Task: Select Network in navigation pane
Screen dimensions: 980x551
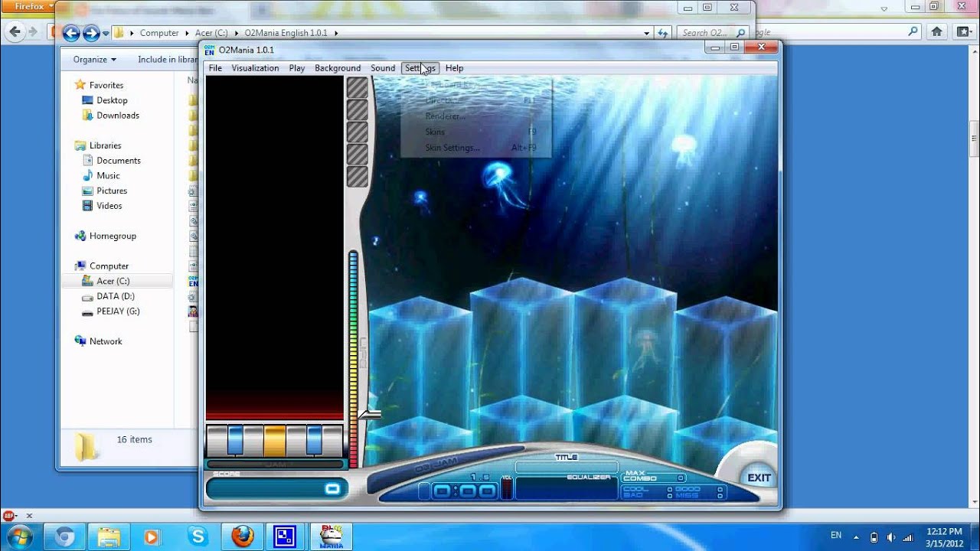Action: point(106,341)
